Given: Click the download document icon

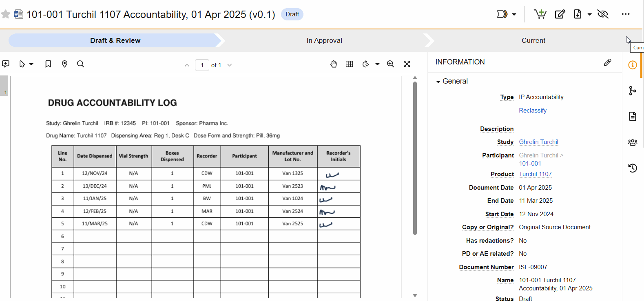Looking at the screenshot, I should click(x=578, y=14).
